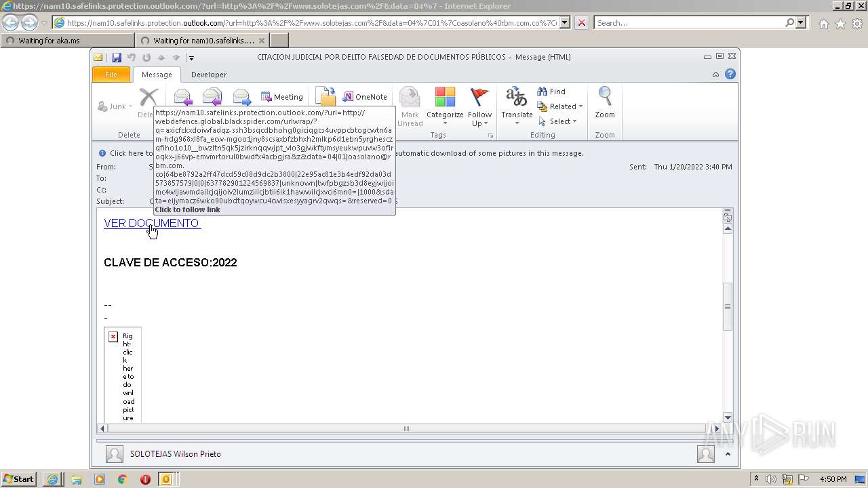The width and height of the screenshot is (868, 488).
Task: Open a new IE tab
Action: [279, 40]
